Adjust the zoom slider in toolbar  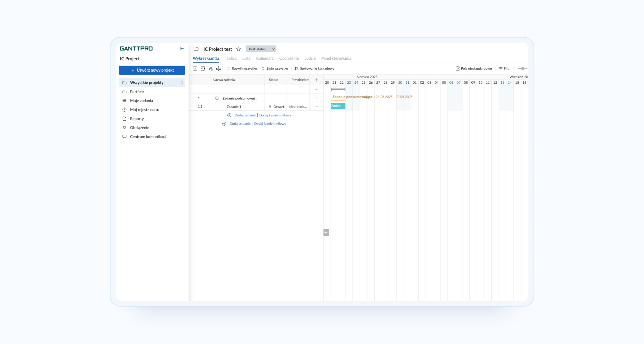click(522, 68)
